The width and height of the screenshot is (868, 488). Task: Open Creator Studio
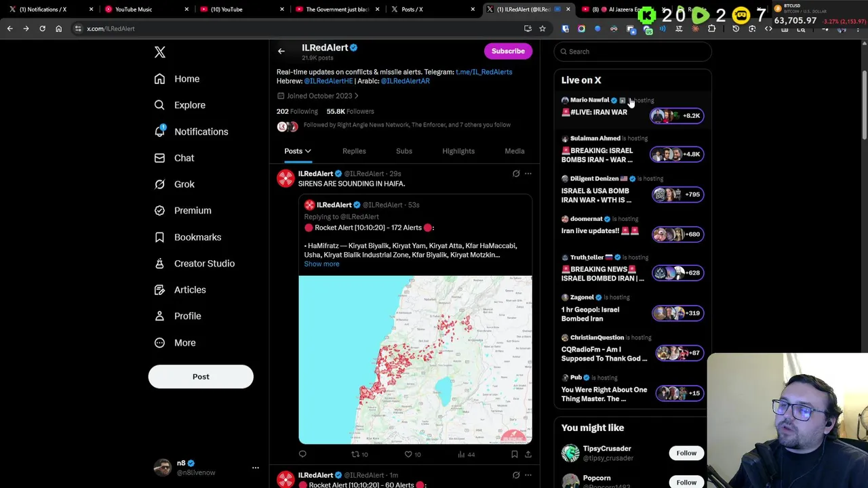(195, 263)
